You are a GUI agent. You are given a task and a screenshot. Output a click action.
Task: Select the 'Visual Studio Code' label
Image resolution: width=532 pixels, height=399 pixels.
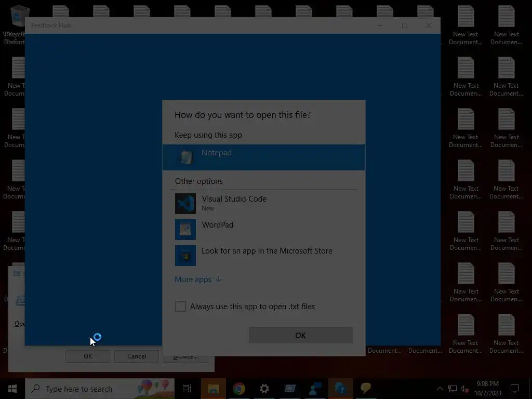click(x=234, y=199)
